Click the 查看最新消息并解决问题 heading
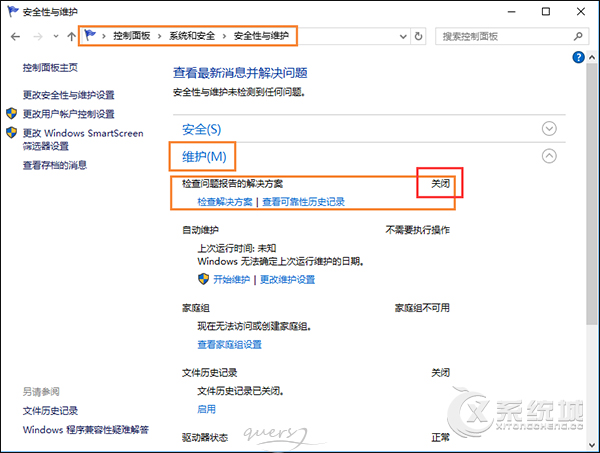This screenshot has width=600, height=453. coord(240,73)
